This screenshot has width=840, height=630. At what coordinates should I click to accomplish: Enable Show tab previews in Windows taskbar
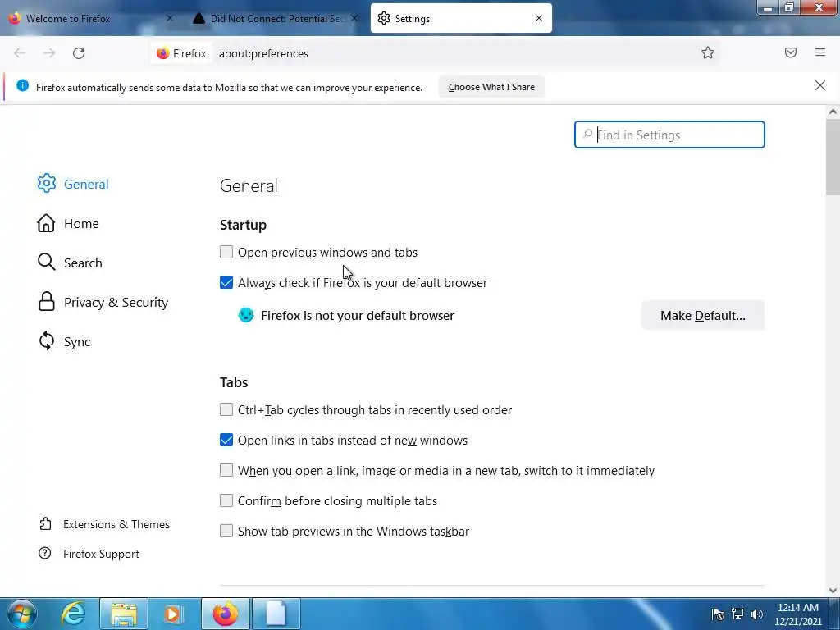click(226, 531)
